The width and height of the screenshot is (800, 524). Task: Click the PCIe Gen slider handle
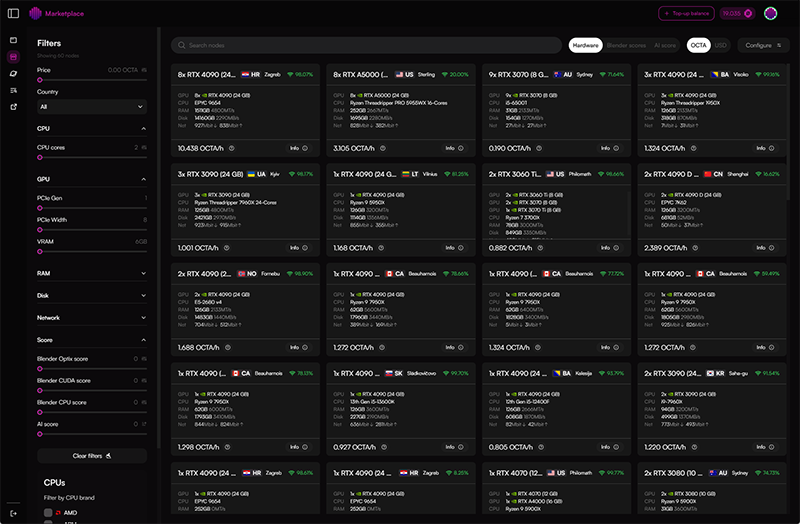pyautogui.click(x=40, y=208)
